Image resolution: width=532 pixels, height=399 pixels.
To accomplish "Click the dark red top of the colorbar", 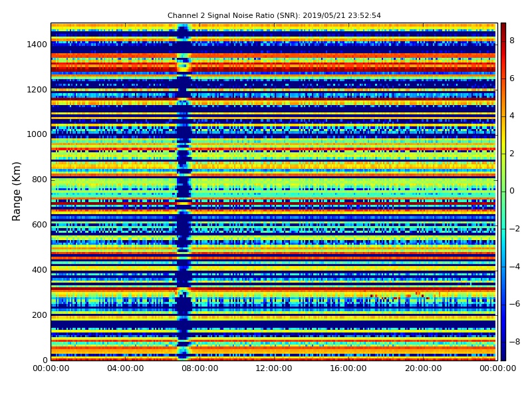I will coord(503,29).
